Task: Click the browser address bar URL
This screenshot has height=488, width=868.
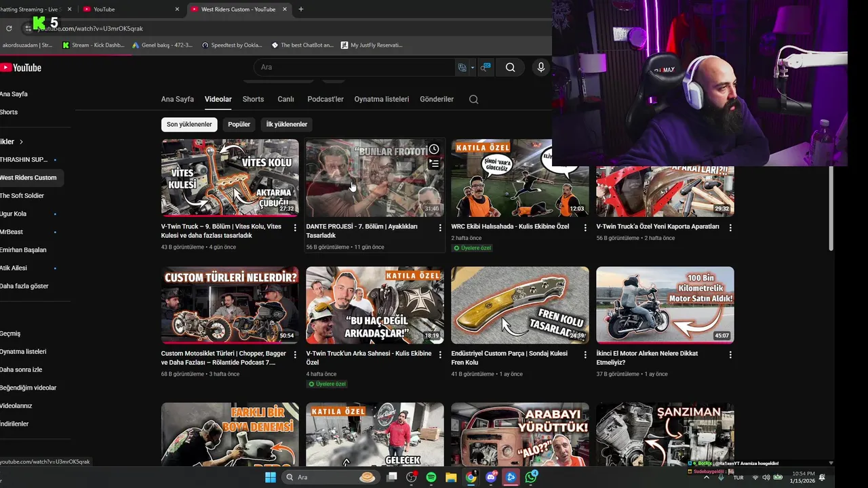Action: (90, 28)
